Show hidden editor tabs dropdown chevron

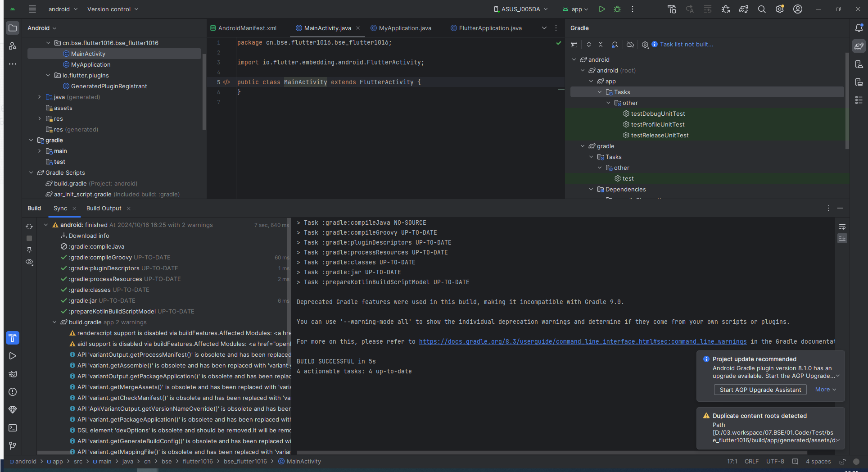[x=544, y=28]
